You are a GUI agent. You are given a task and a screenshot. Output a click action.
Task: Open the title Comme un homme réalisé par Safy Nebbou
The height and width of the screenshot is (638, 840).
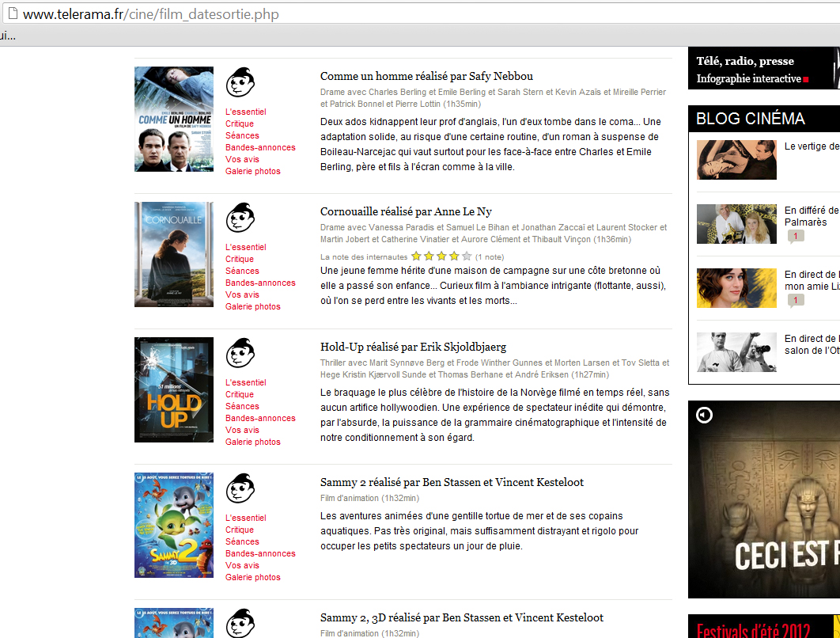click(x=426, y=76)
